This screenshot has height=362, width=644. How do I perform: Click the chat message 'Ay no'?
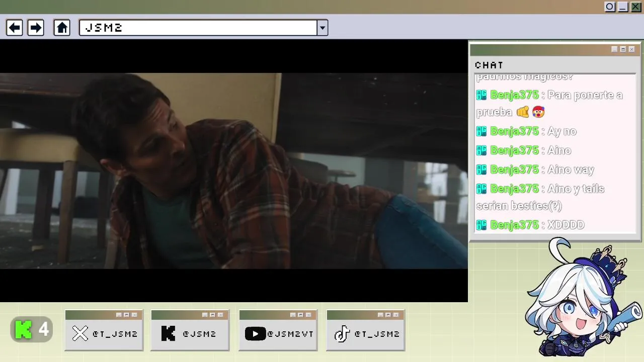coord(561,131)
